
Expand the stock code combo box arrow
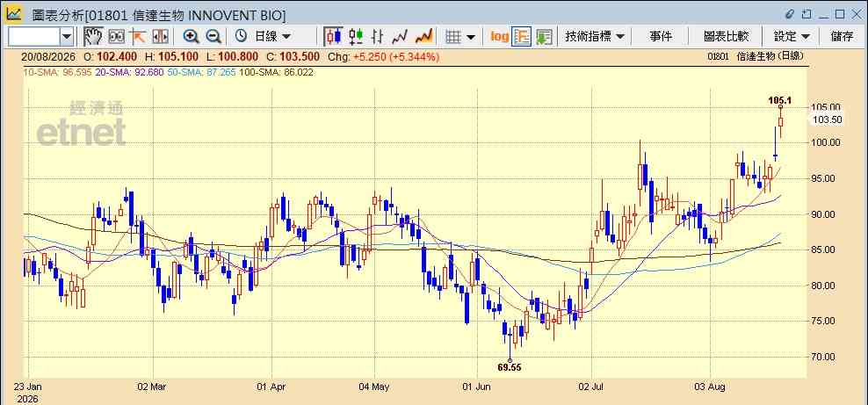[67, 37]
